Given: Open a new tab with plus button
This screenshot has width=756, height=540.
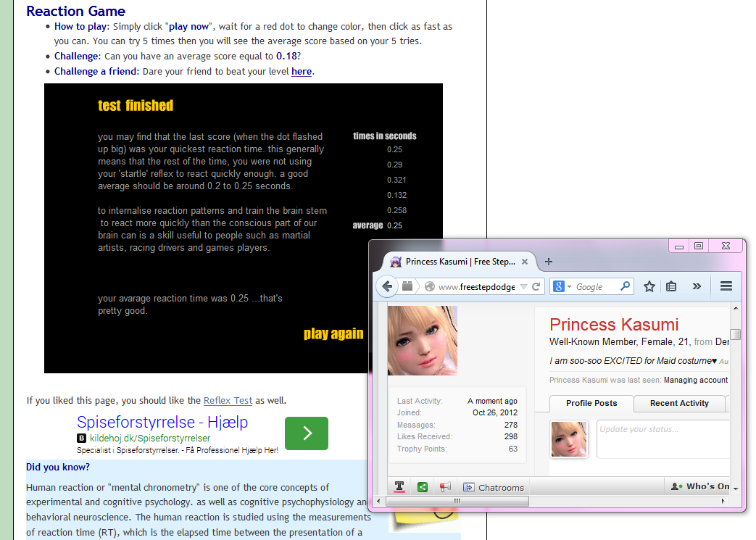Looking at the screenshot, I should 548,262.
